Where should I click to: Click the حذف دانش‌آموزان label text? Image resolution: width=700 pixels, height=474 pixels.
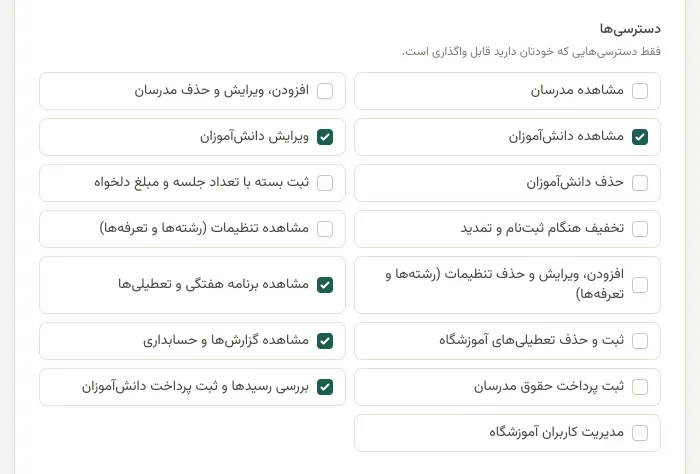(575, 182)
